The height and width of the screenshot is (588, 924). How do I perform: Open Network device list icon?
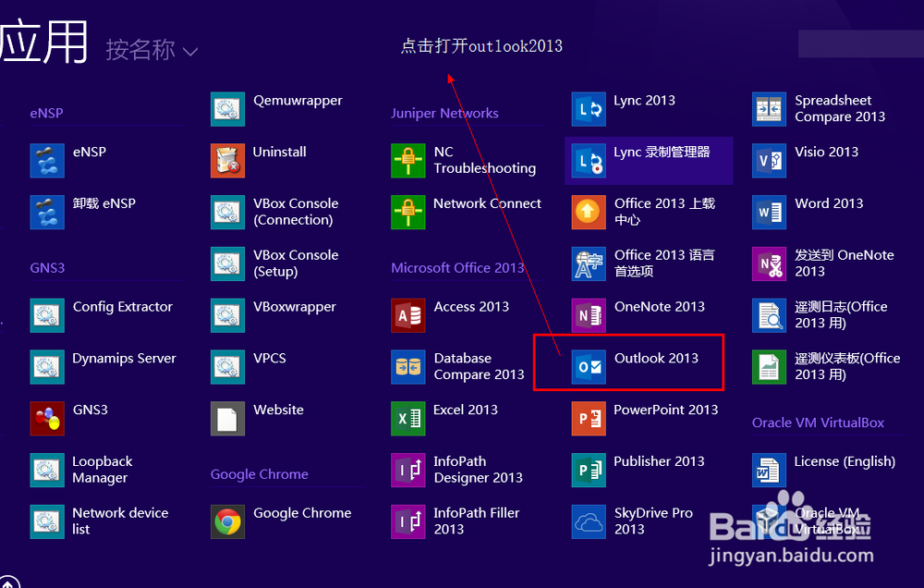pyautogui.click(x=47, y=522)
